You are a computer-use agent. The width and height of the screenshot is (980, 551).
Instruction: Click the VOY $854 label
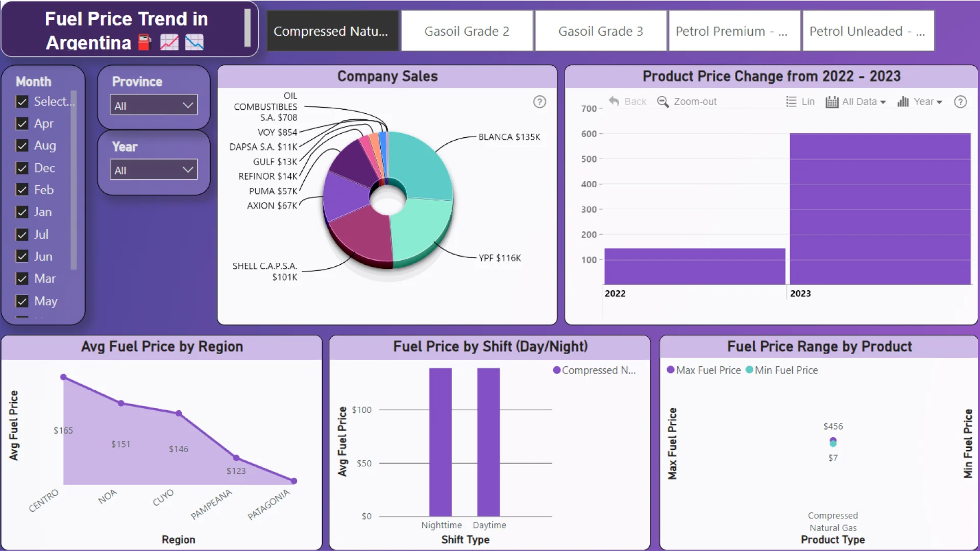click(x=277, y=132)
